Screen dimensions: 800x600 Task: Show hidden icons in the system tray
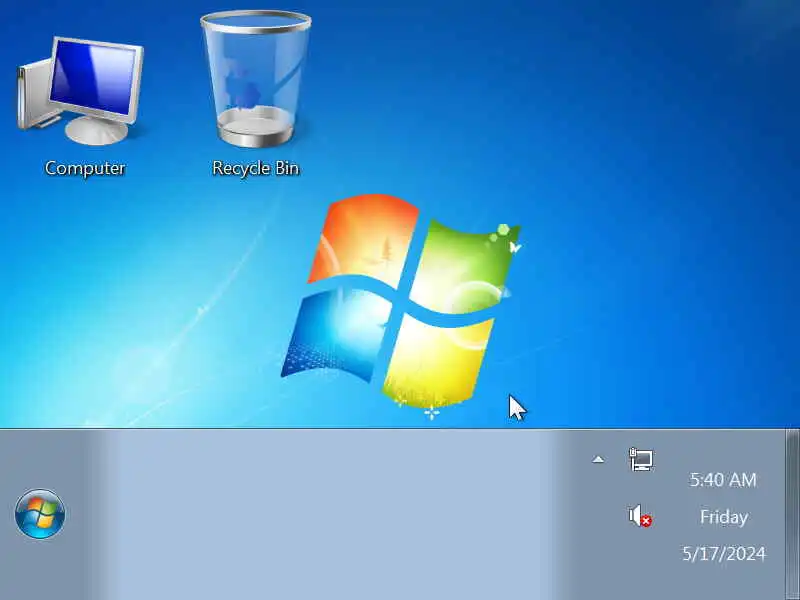click(x=598, y=460)
